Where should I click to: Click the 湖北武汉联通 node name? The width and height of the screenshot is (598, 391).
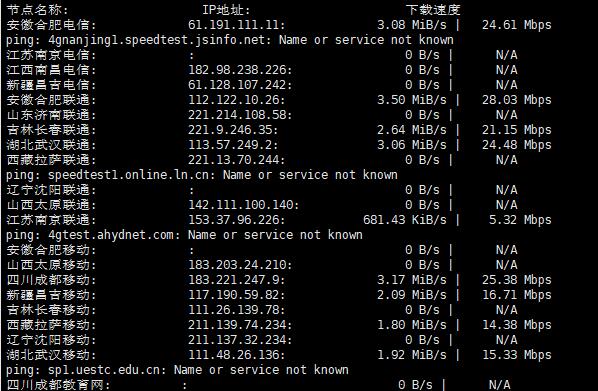tap(48, 145)
